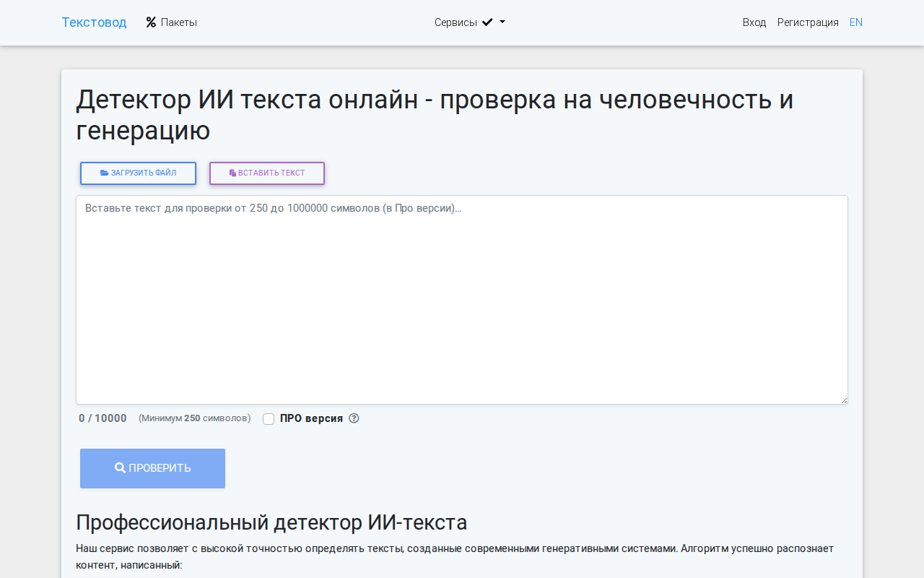Click the Профессиональный детектор ИИ-текста heading

(271, 522)
